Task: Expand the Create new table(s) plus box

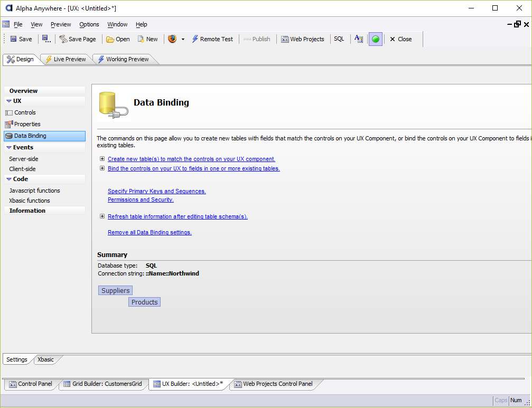Action: pyautogui.click(x=102, y=158)
